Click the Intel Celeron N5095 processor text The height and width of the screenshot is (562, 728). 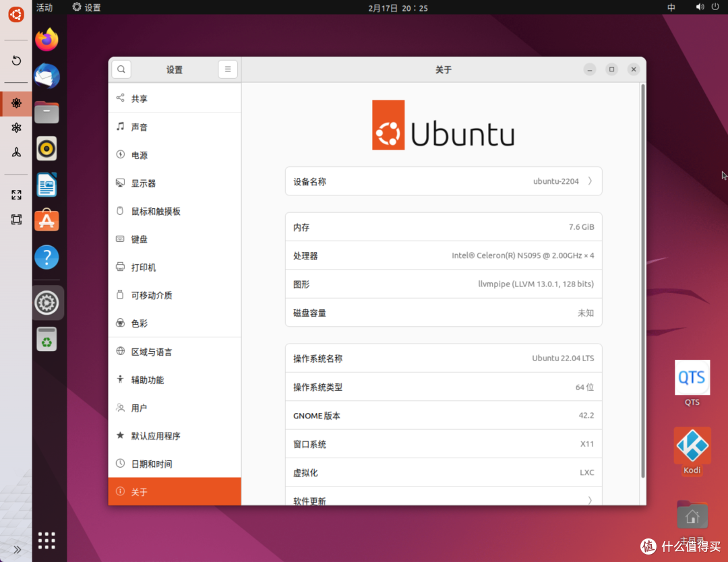(x=523, y=255)
